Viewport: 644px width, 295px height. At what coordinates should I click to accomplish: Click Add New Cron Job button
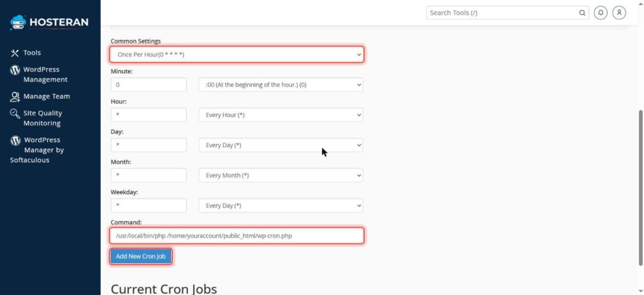pos(140,257)
